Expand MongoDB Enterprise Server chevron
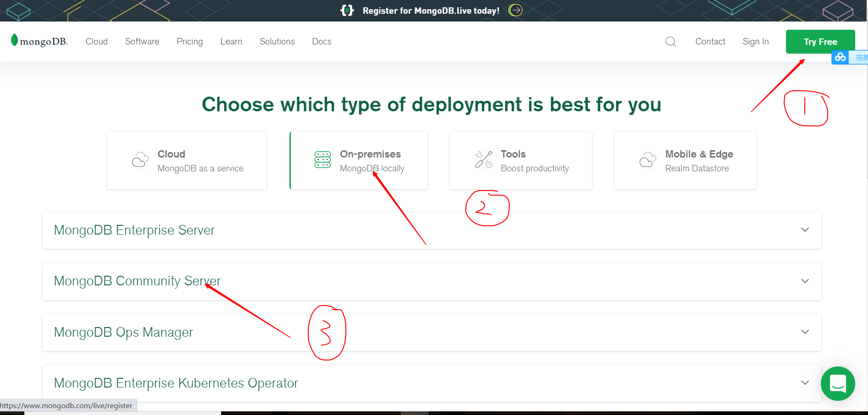The width and height of the screenshot is (868, 415). click(x=805, y=230)
